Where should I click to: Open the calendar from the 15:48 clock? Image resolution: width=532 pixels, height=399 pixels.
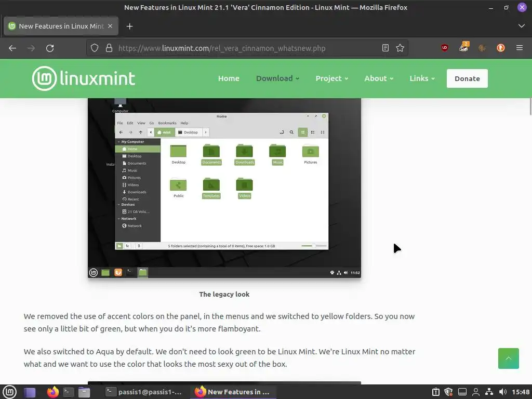click(521, 392)
